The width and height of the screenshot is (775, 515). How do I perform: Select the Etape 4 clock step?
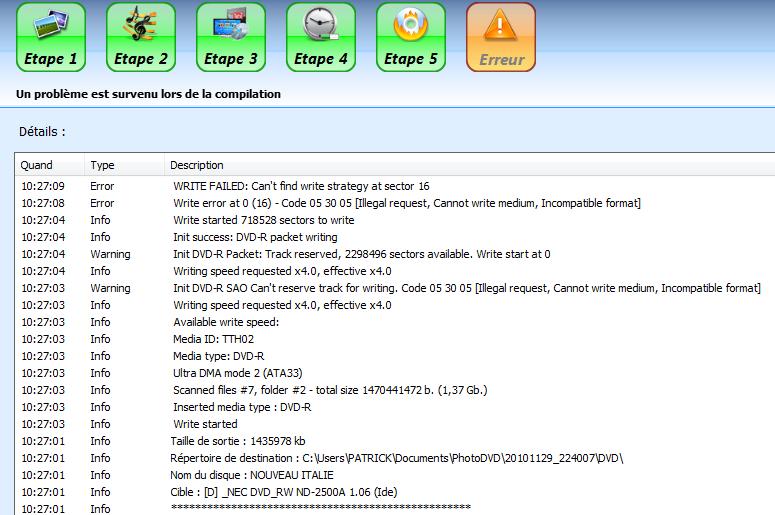click(x=321, y=37)
